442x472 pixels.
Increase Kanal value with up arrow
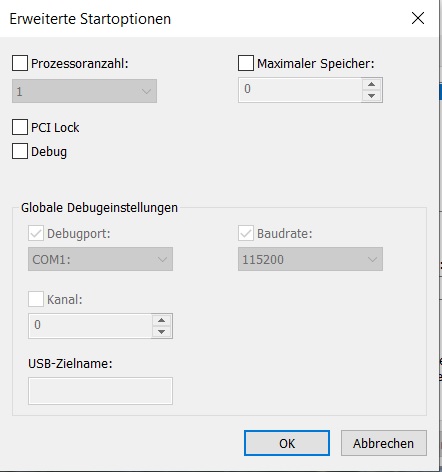[162, 320]
